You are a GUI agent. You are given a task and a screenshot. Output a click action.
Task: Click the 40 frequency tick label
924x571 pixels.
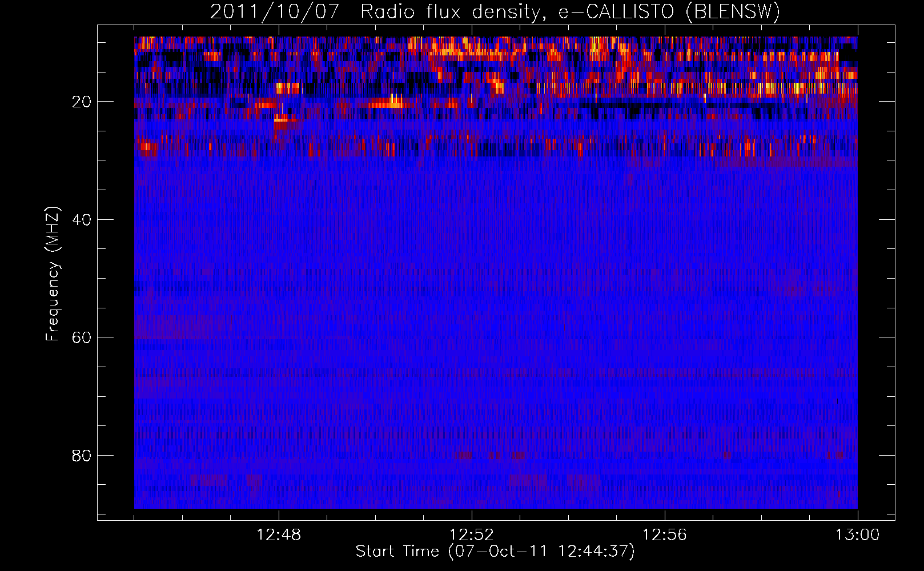click(82, 220)
